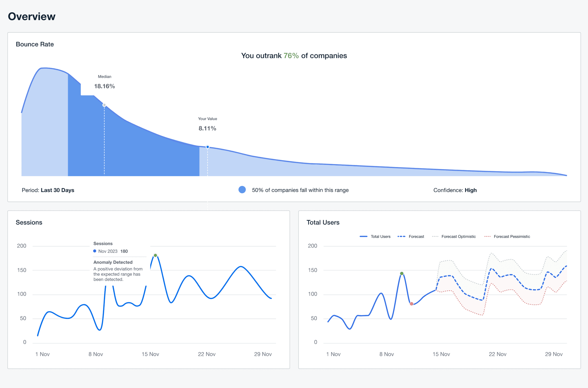Switch to the Sessions panel

pyautogui.click(x=29, y=222)
